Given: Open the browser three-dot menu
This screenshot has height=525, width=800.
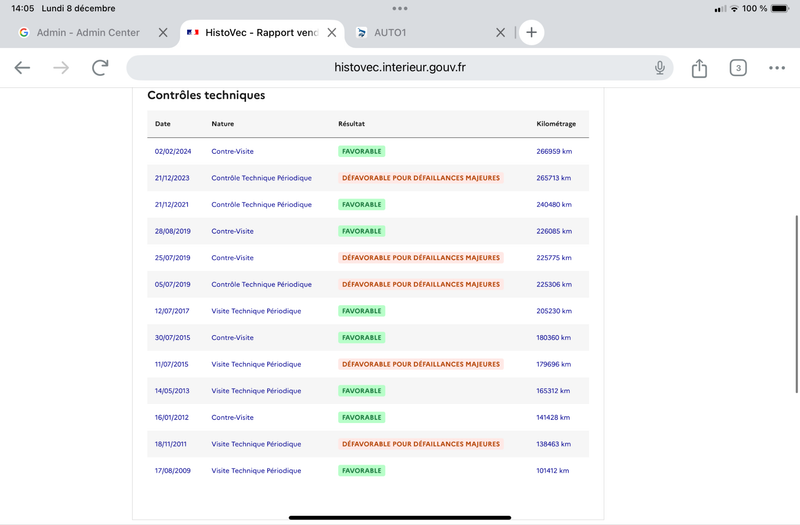Looking at the screenshot, I should pos(777,68).
